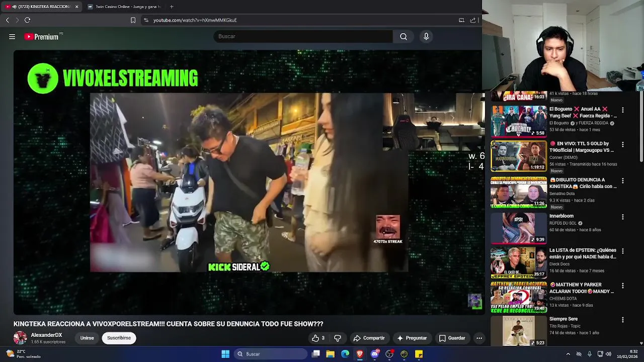
Task: Open volume control in system tray
Action: click(x=608, y=354)
